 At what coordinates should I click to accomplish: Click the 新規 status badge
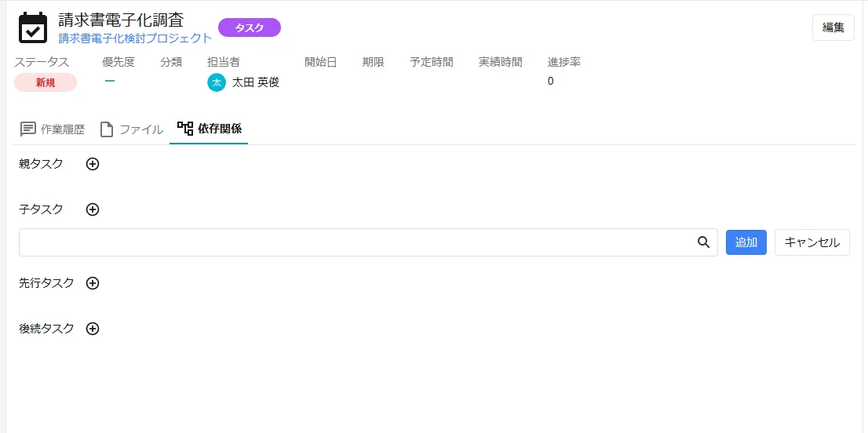(x=46, y=82)
